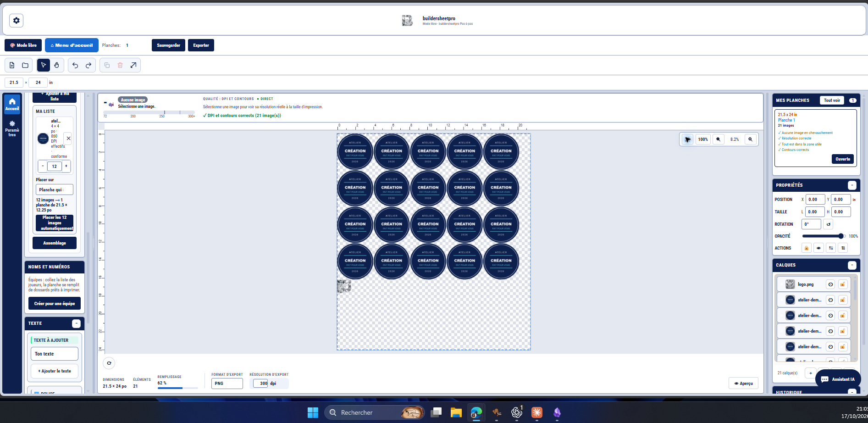Click the Sauvegarder button
This screenshot has width=868, height=423.
[169, 45]
